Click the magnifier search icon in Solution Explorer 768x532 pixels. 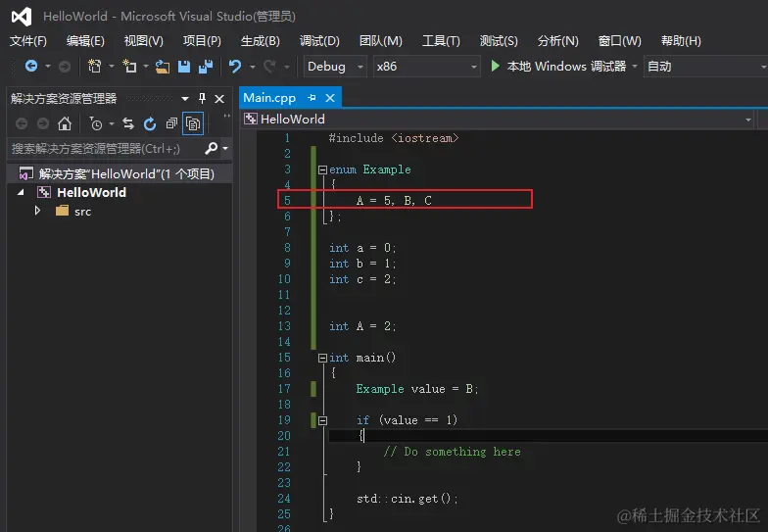click(x=212, y=148)
